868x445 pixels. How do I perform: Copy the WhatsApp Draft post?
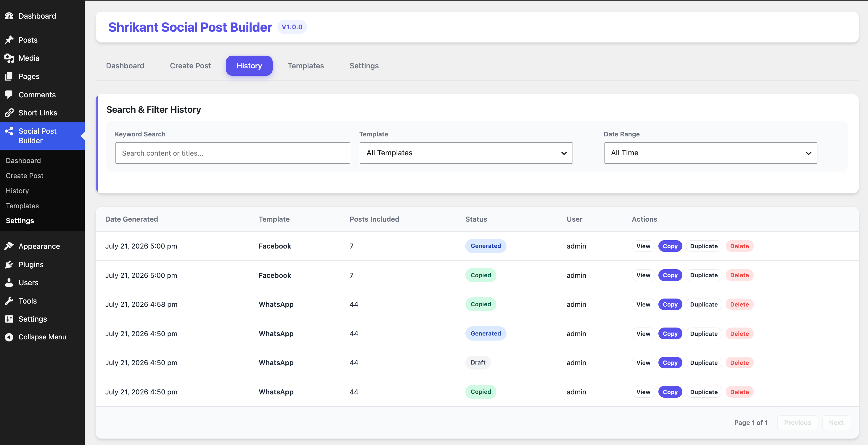point(670,362)
